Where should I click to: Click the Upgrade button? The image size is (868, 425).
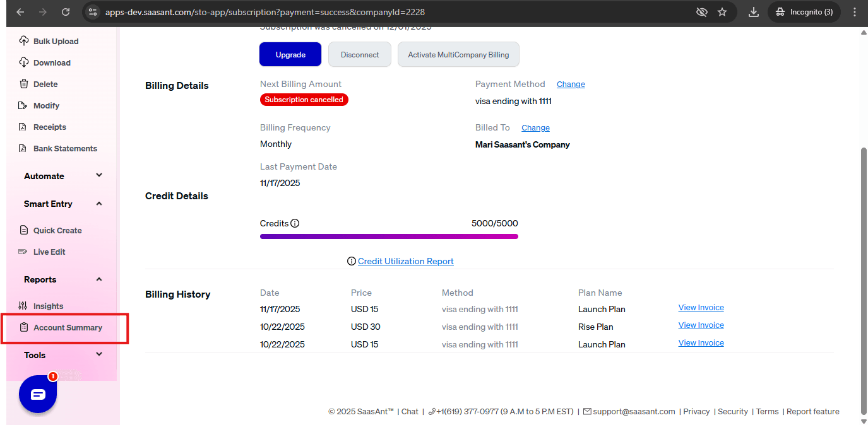coord(290,55)
